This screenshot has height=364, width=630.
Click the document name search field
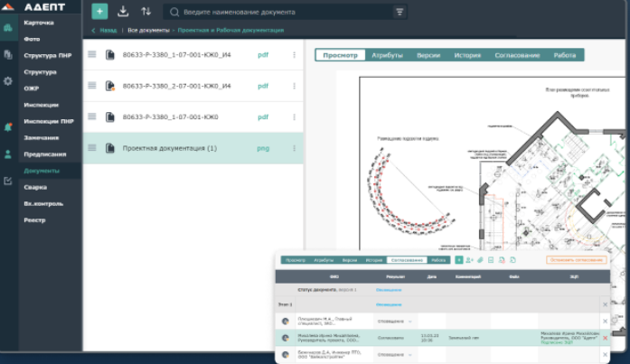coord(286,12)
